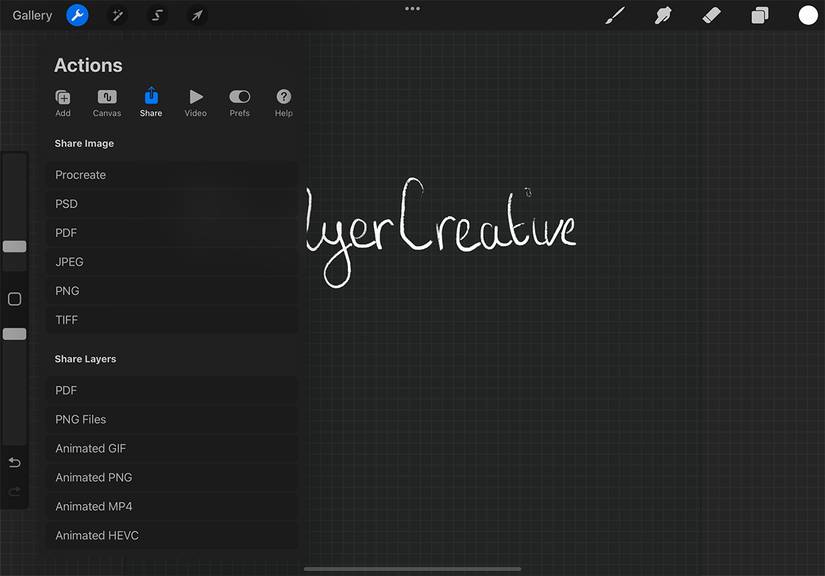Open the Layers panel

(x=759, y=15)
